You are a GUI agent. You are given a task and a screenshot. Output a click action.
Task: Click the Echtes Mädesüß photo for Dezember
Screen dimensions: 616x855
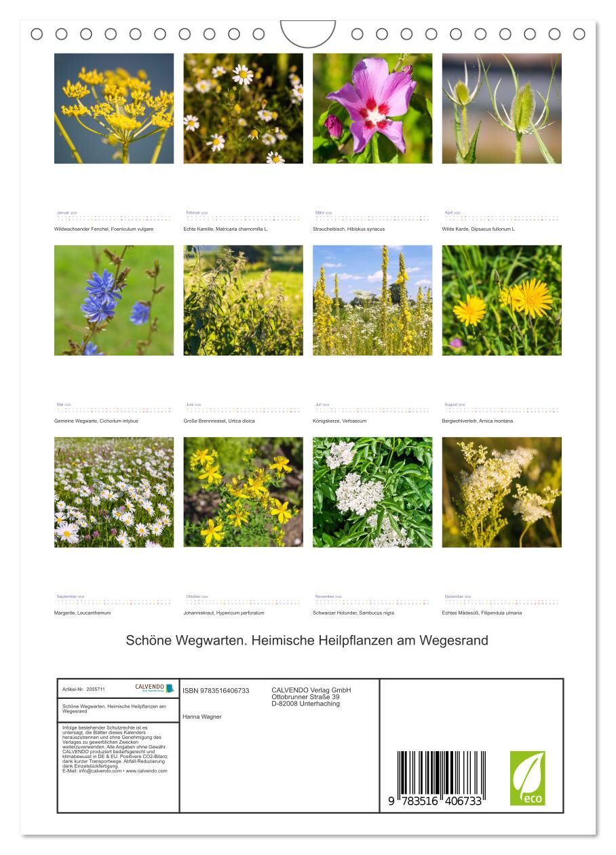pos(501,492)
